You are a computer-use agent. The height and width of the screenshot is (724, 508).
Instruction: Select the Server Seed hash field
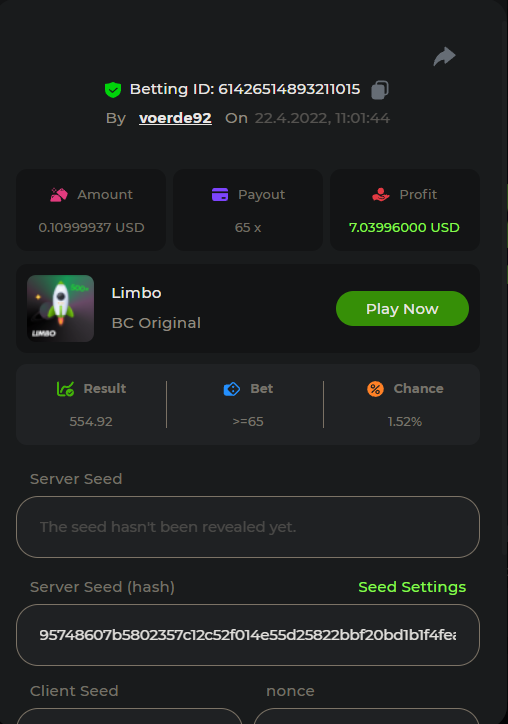248,635
